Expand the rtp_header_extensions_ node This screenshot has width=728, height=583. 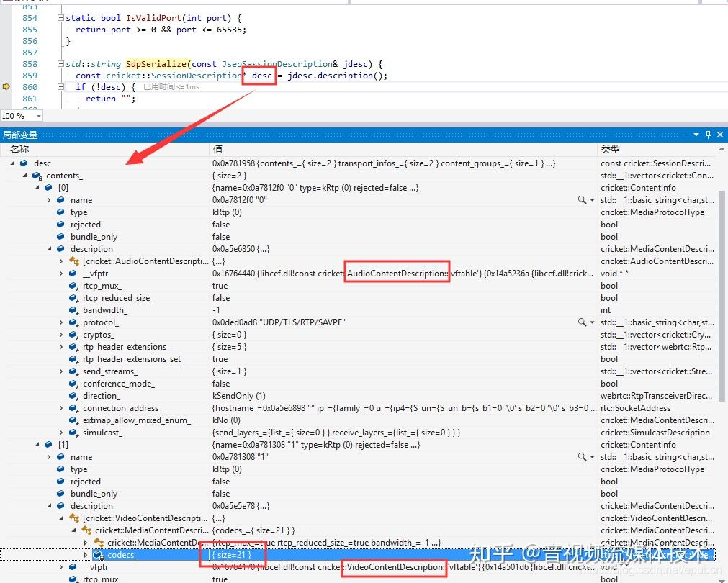pyautogui.click(x=62, y=347)
